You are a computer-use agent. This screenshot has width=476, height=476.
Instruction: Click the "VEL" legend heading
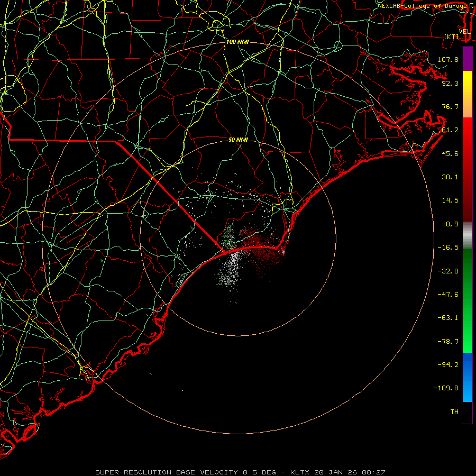465,32
